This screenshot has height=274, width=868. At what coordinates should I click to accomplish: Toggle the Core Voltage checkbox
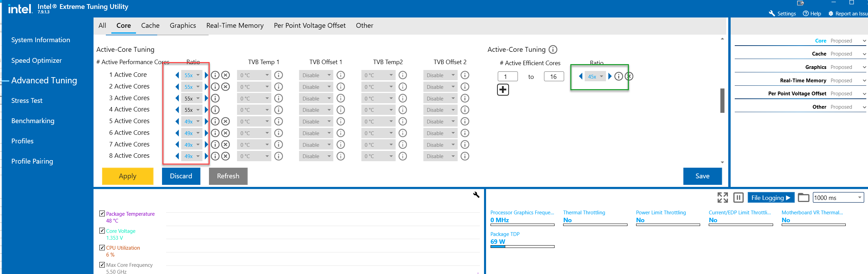[x=102, y=231]
